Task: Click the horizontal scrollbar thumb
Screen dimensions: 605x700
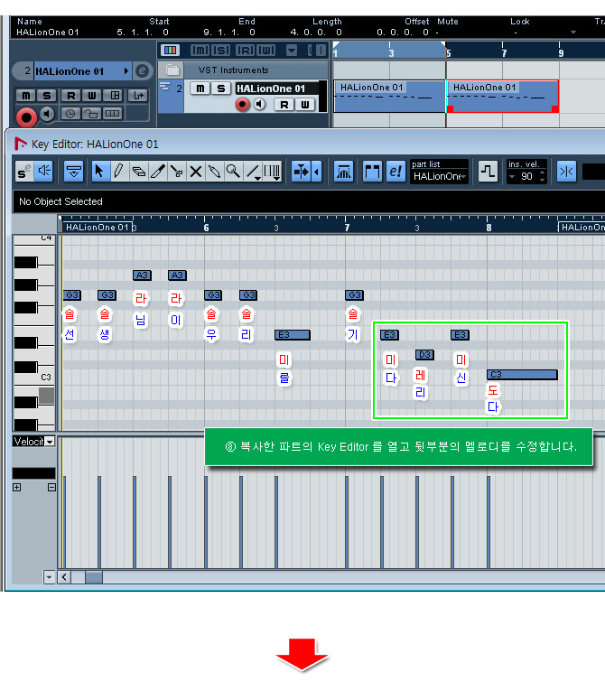Action: [94, 577]
